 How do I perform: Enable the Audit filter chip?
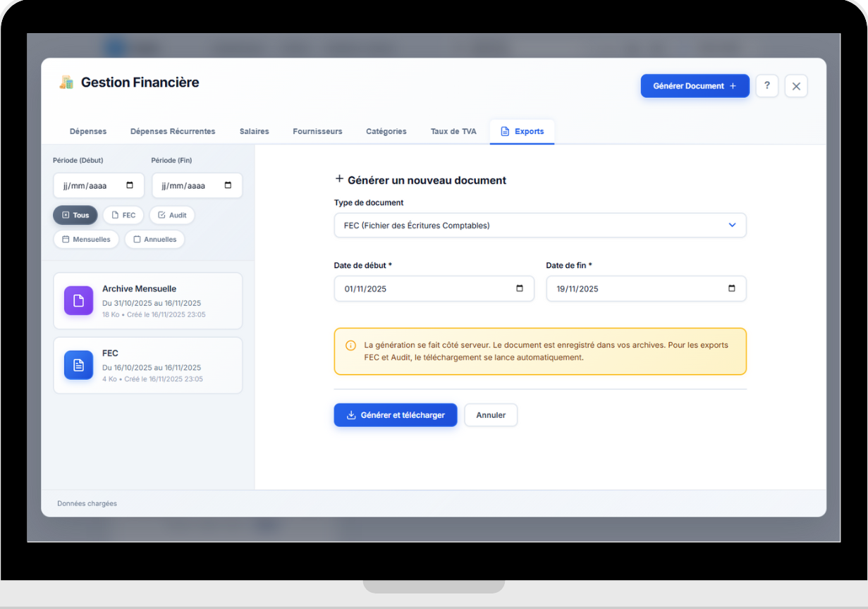[x=172, y=215]
